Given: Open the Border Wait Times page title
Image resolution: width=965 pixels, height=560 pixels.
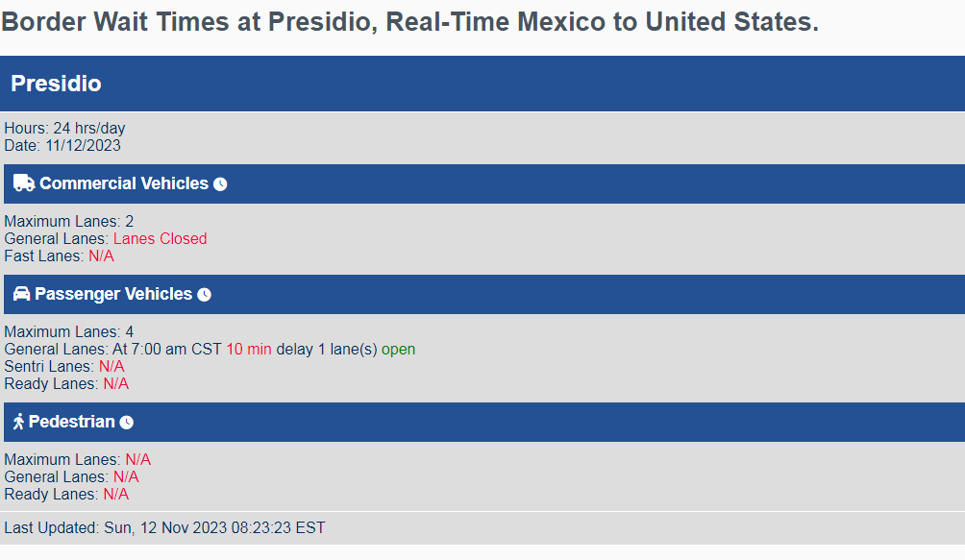Looking at the screenshot, I should coord(408,21).
